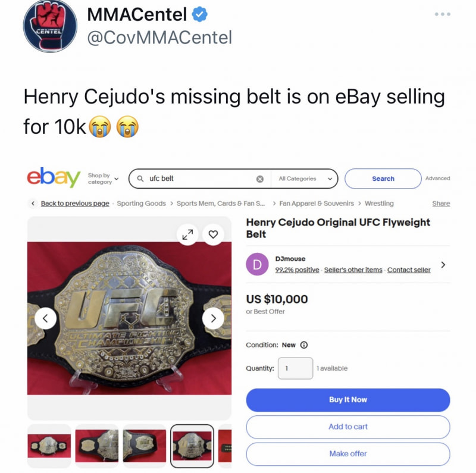Add listing to watchlist with heart icon
Image resolution: width=476 pixels, height=473 pixels.
click(x=213, y=234)
